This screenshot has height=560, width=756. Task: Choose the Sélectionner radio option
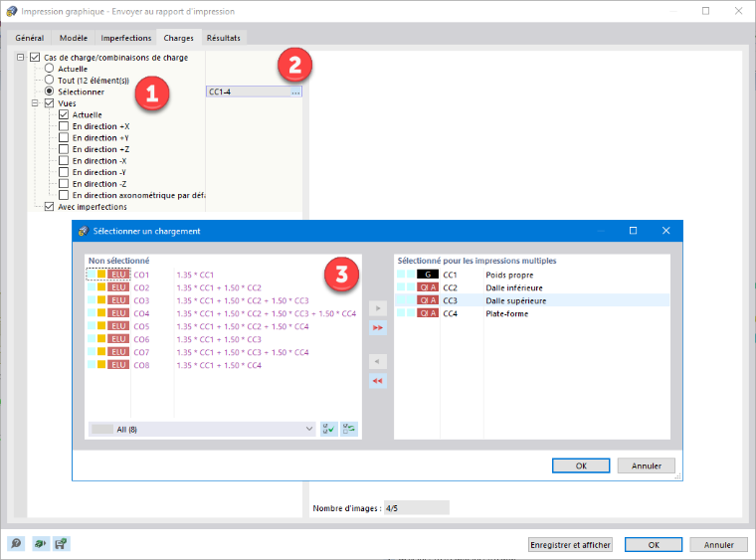click(49, 92)
